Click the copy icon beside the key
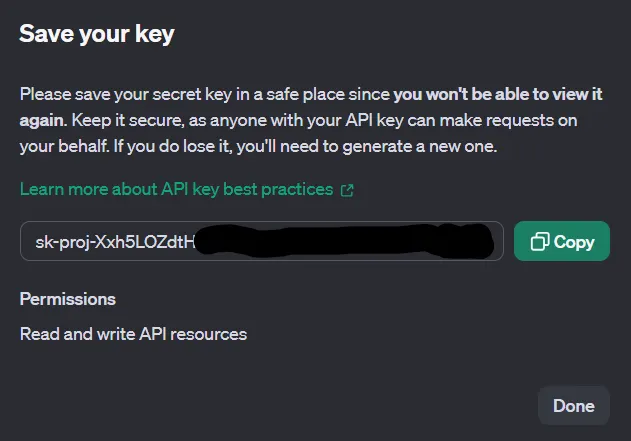The height and width of the screenshot is (441, 631). pyautogui.click(x=540, y=242)
